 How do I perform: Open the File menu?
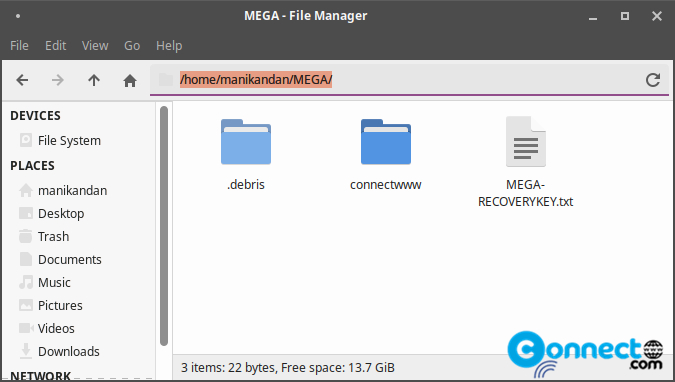tap(19, 46)
